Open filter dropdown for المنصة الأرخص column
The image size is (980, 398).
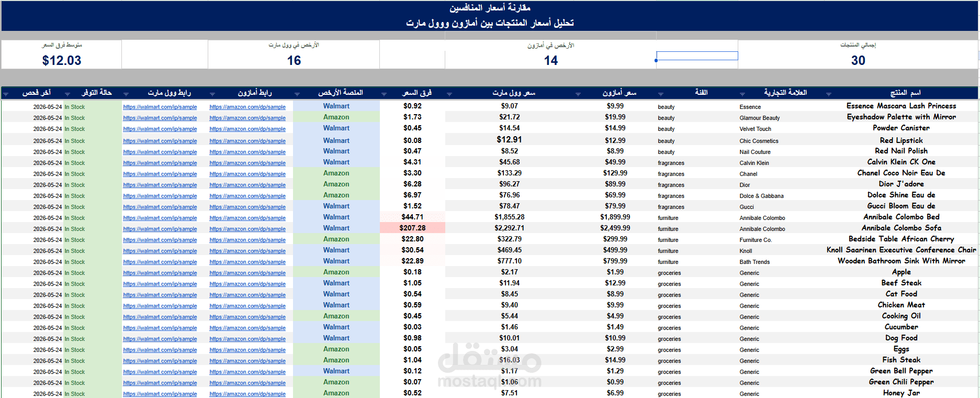coord(297,94)
